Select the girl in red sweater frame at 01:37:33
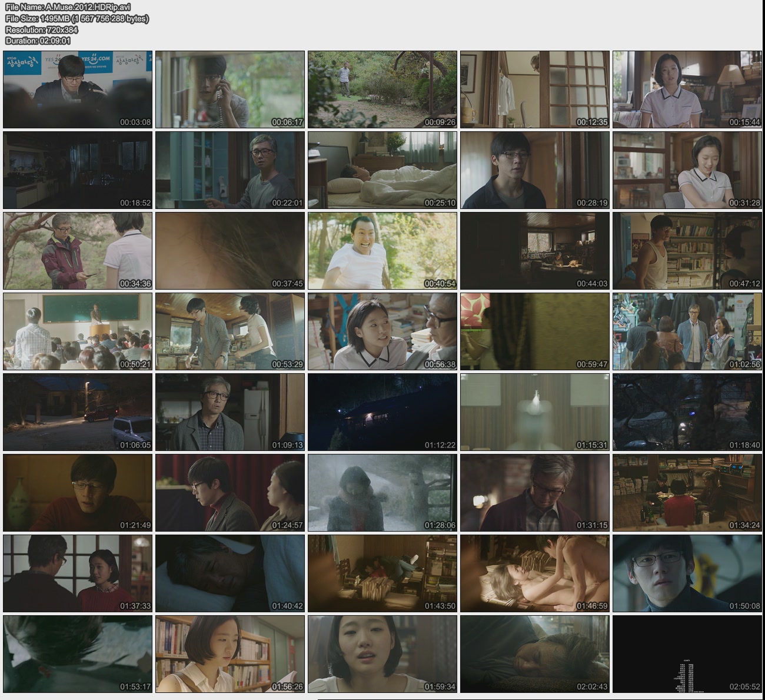The width and height of the screenshot is (765, 700). 78,573
